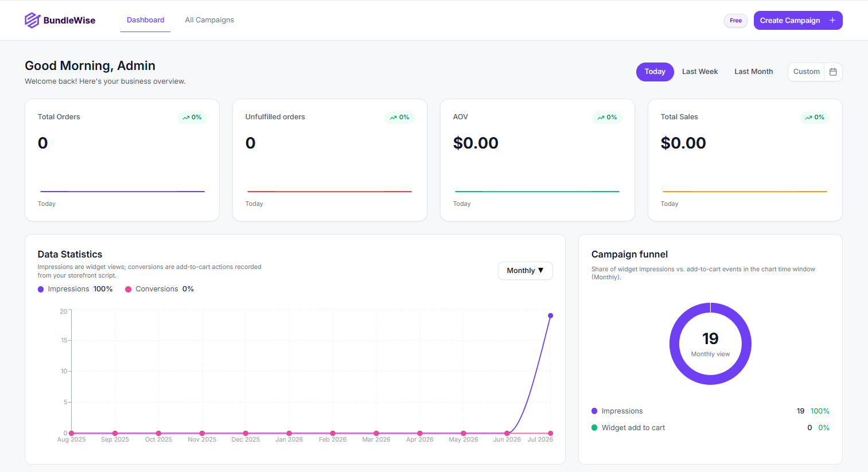The width and height of the screenshot is (868, 472).
Task: Click the Impressions legend dot in Campaign funnel
Action: click(x=594, y=411)
